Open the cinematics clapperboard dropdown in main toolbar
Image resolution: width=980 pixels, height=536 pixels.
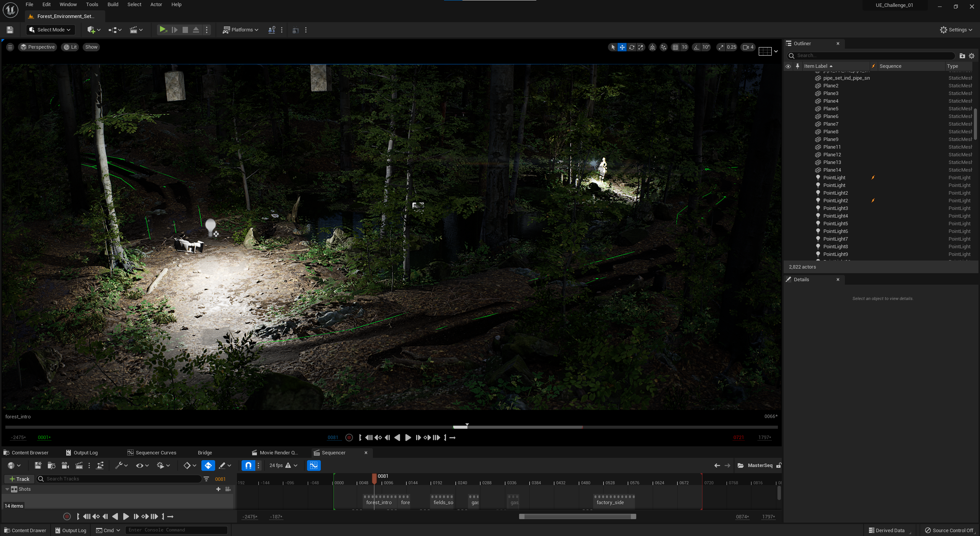pyautogui.click(x=136, y=30)
